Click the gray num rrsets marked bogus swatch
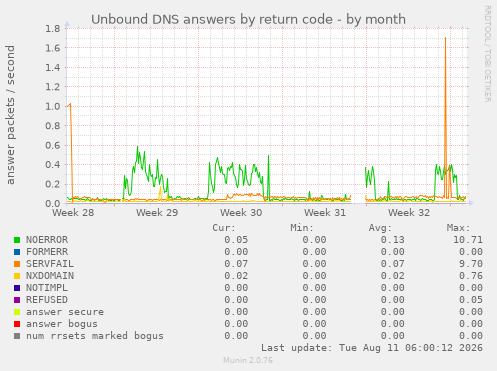497x371 pixels. tap(17, 336)
